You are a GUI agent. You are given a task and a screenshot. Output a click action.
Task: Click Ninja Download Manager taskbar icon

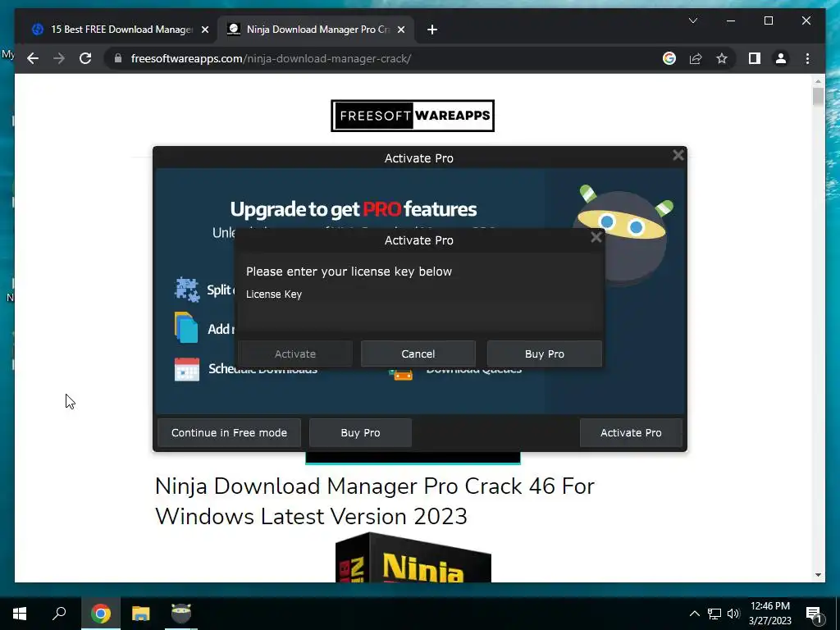pyautogui.click(x=181, y=614)
